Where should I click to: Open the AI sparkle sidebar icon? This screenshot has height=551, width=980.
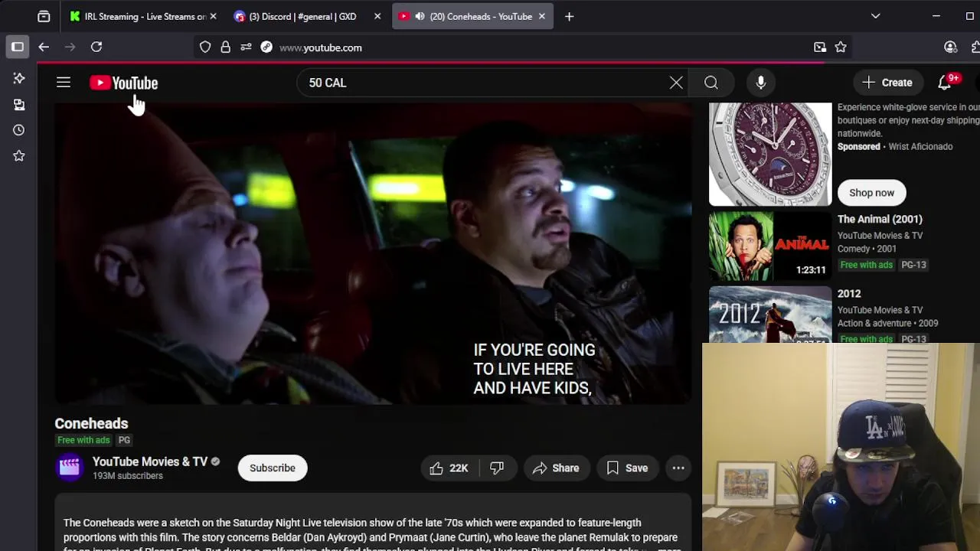19,78
